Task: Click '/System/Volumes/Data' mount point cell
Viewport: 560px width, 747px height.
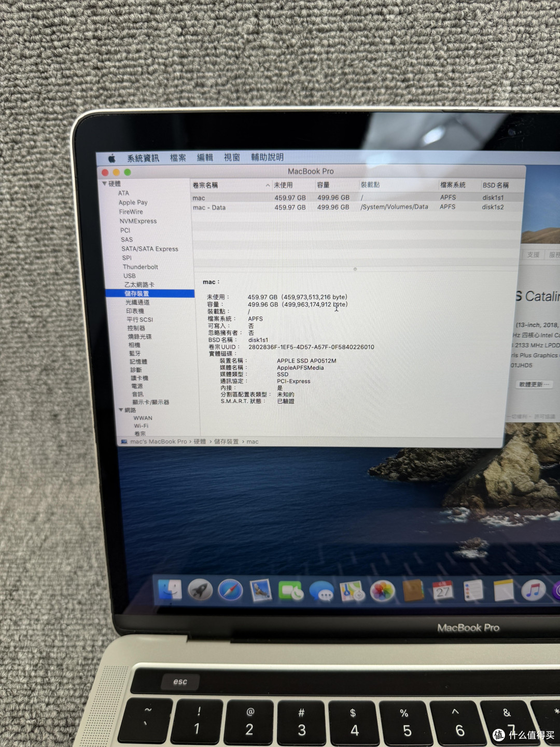Action: 394,206
